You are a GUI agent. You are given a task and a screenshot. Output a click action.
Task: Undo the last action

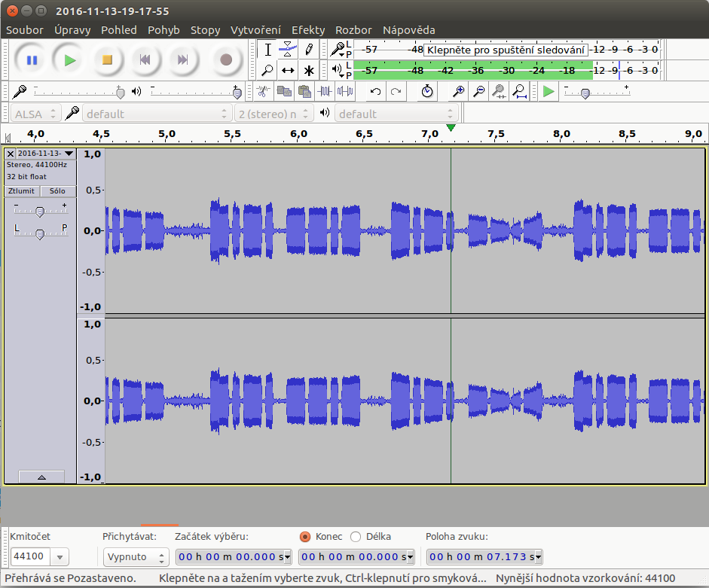pos(375,92)
